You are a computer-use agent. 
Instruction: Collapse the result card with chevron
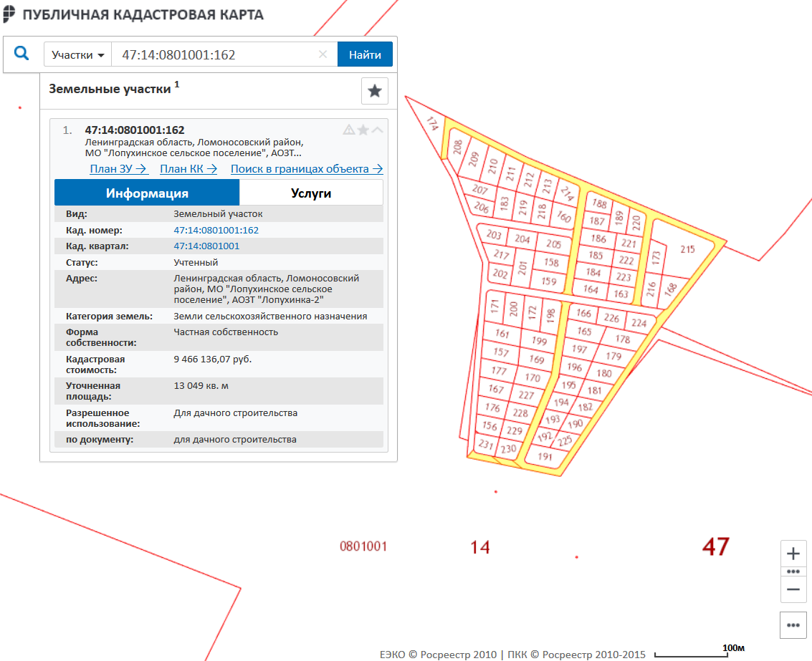pos(378,130)
